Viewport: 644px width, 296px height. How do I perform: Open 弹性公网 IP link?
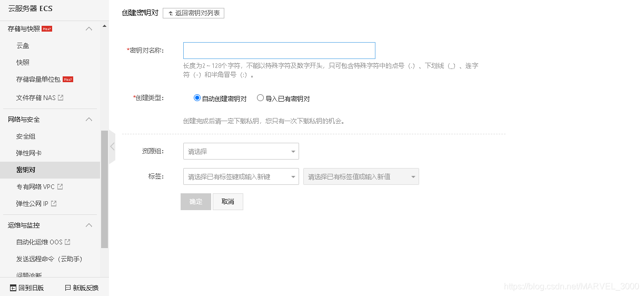pyautogui.click(x=32, y=204)
